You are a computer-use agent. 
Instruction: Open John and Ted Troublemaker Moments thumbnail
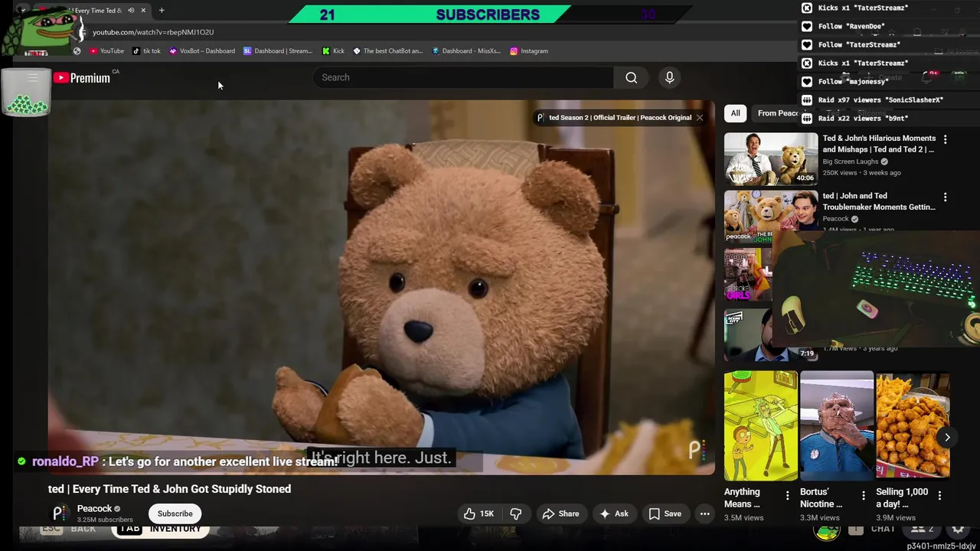point(771,217)
